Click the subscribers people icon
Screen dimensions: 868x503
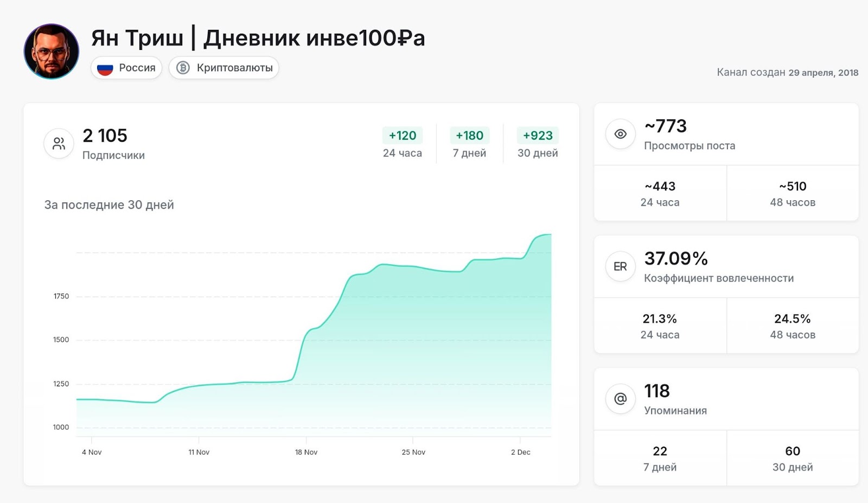59,143
